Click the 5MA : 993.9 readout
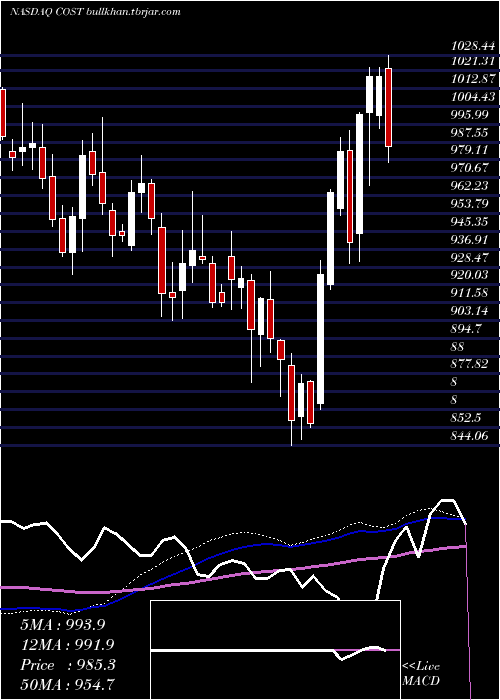The image size is (500, 700). 62,625
